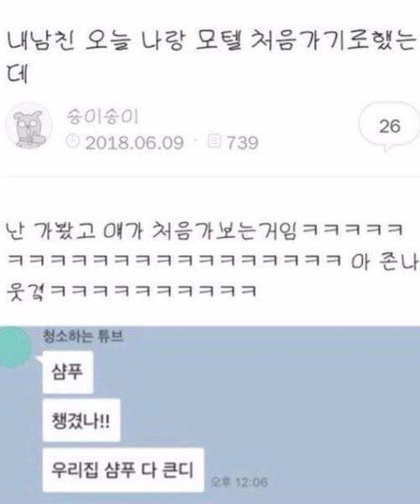Open the 26 comments speech bubble
This screenshot has width=420, height=504.
[x=390, y=127]
